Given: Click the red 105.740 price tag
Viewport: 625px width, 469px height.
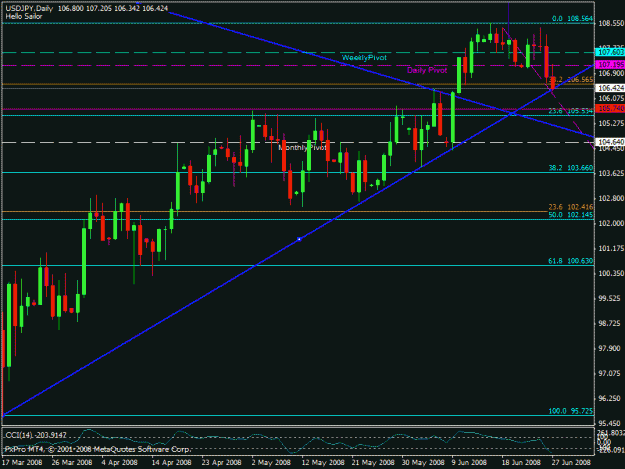Looking at the screenshot, I should [x=610, y=108].
